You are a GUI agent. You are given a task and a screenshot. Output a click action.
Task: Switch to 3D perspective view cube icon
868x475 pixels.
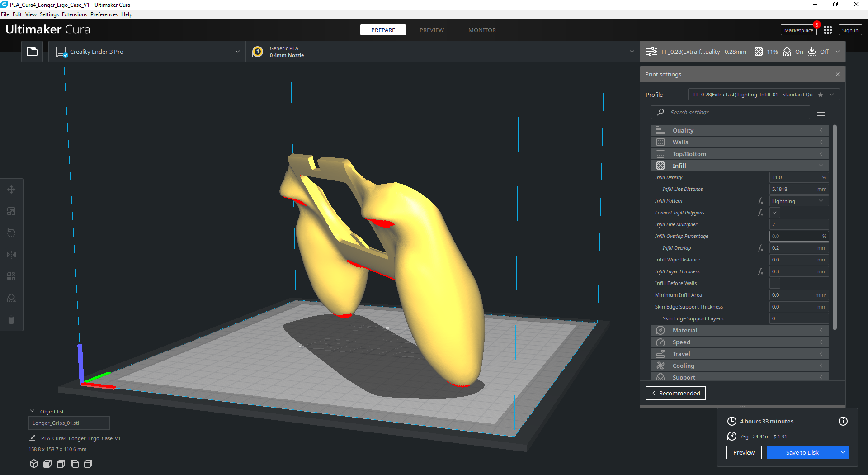coord(34,464)
